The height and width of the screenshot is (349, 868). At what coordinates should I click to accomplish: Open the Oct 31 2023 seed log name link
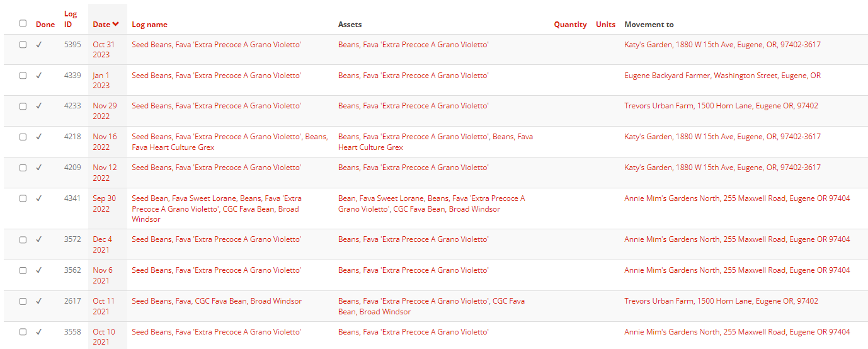[216, 45]
